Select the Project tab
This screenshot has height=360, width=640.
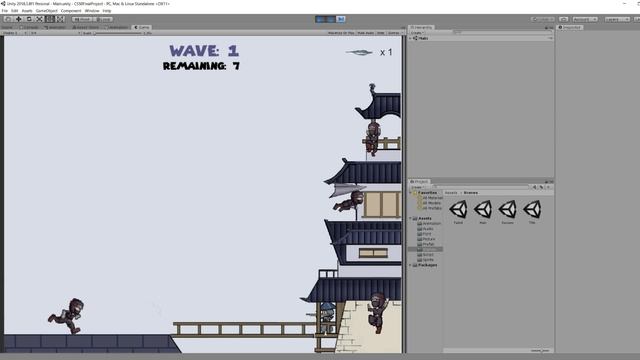[419, 182]
